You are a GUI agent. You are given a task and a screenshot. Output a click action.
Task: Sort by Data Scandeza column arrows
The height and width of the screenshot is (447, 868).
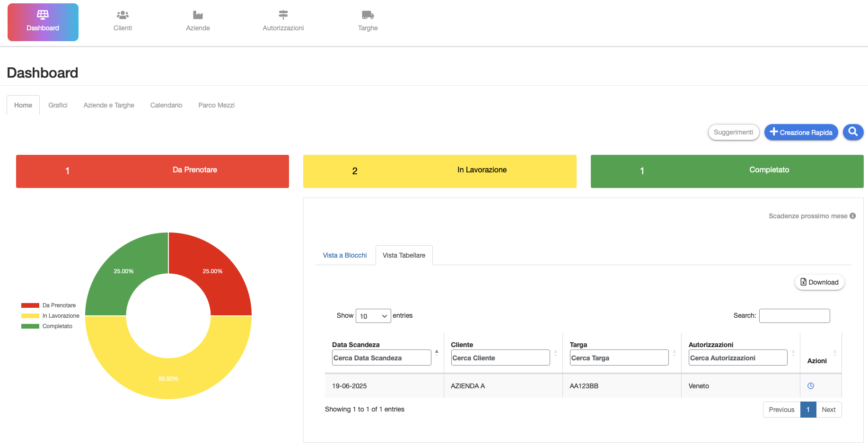click(x=437, y=352)
